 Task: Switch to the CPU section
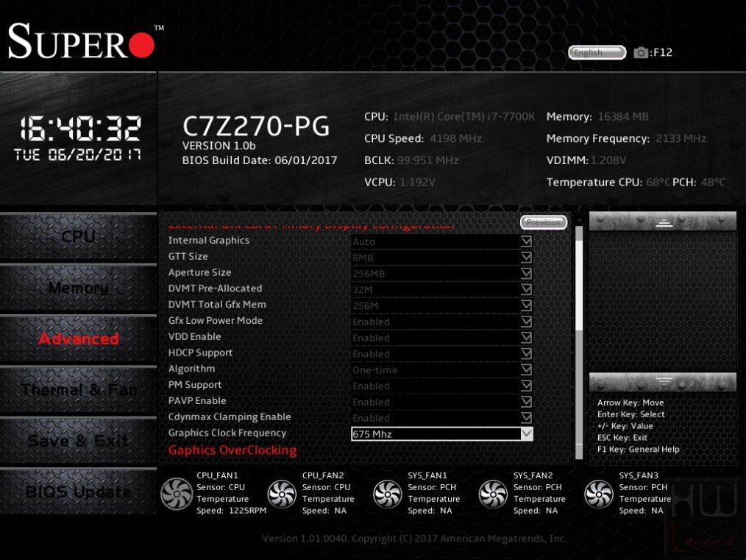pos(78,237)
